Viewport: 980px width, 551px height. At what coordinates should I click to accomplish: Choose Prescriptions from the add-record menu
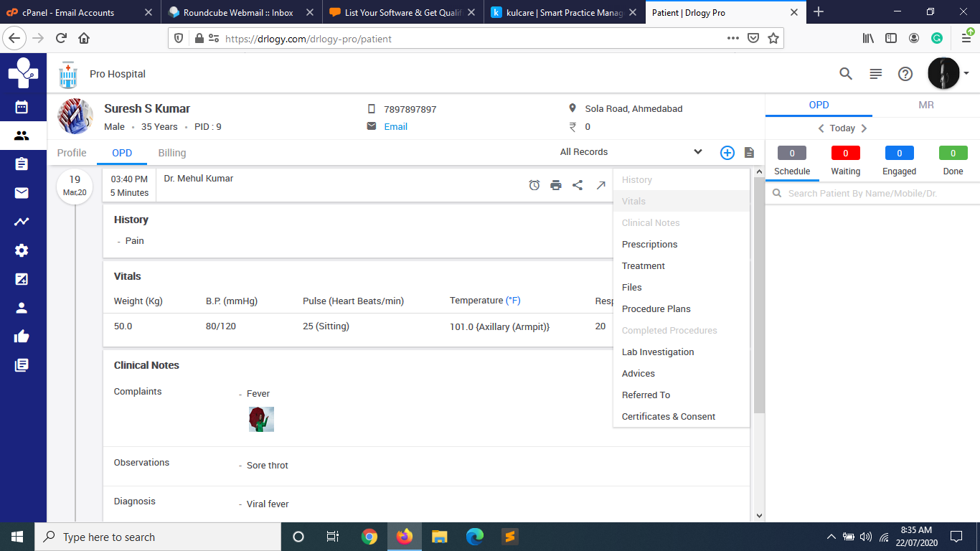649,244
